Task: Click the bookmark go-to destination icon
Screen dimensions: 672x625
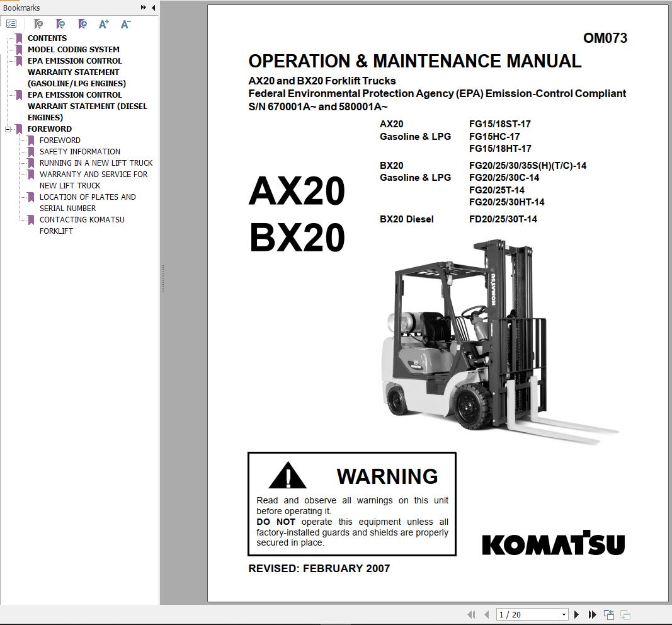Action: tap(83, 24)
